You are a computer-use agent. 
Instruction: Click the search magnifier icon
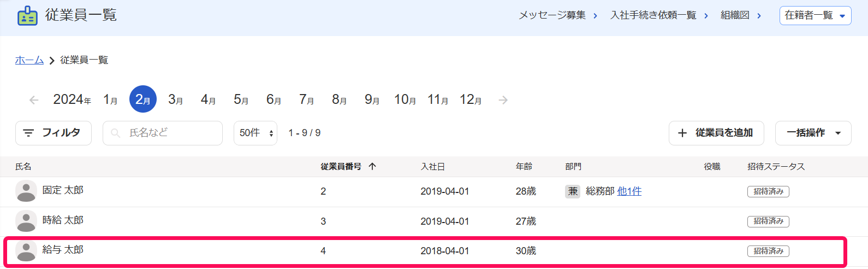click(x=115, y=133)
